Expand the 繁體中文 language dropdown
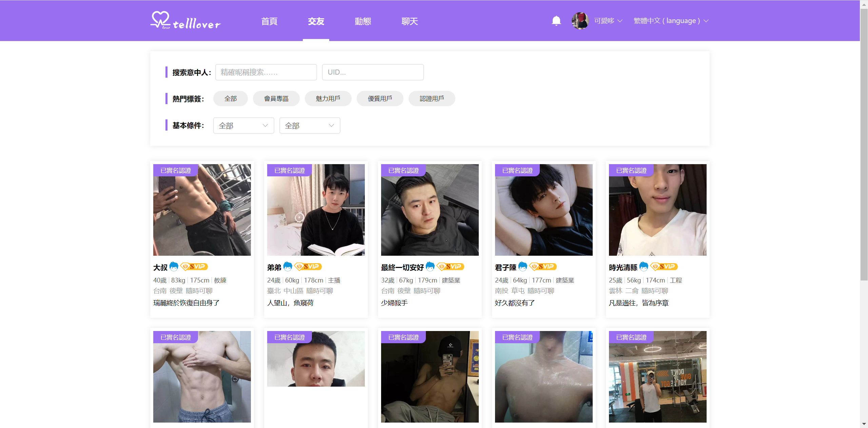This screenshot has width=868, height=428. [x=671, y=21]
